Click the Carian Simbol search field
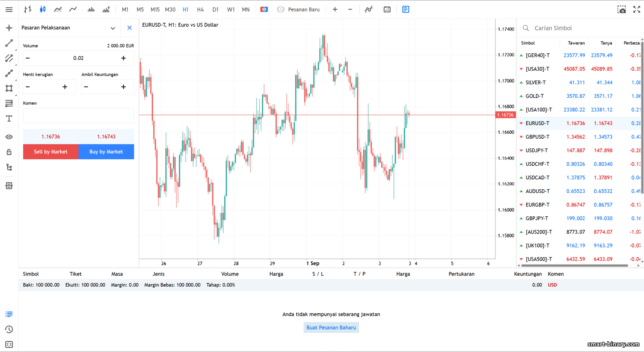Screen dimensions: 644x352 tap(575, 28)
